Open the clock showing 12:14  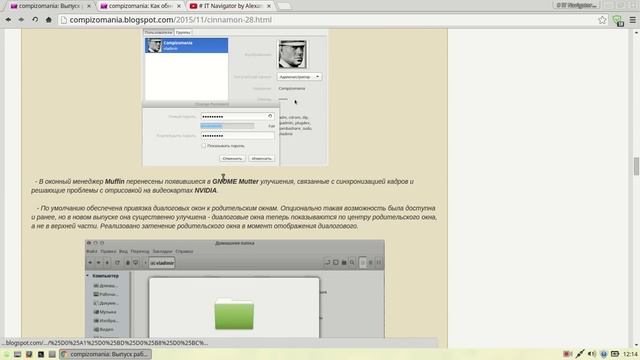630,354
